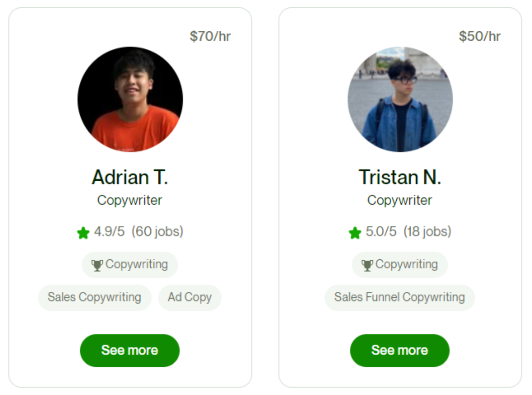Viewport: 532px width, 395px height.
Task: Click the Adrian T. name heading
Action: 130,177
